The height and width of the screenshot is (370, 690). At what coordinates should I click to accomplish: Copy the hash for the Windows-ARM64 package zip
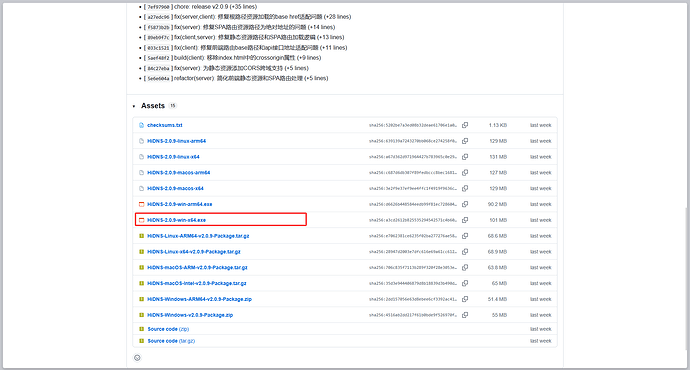pos(465,299)
